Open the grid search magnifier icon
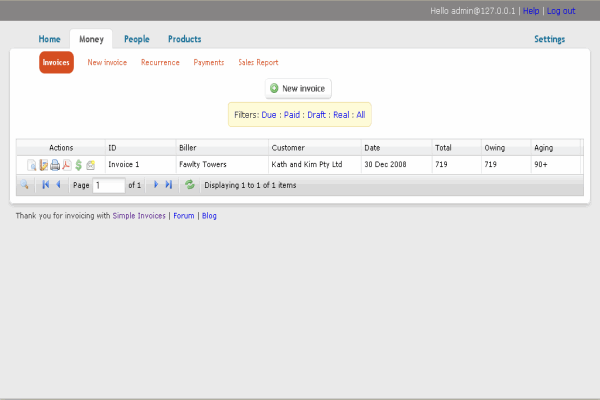Image resolution: width=600 pixels, height=400 pixels. (24, 185)
